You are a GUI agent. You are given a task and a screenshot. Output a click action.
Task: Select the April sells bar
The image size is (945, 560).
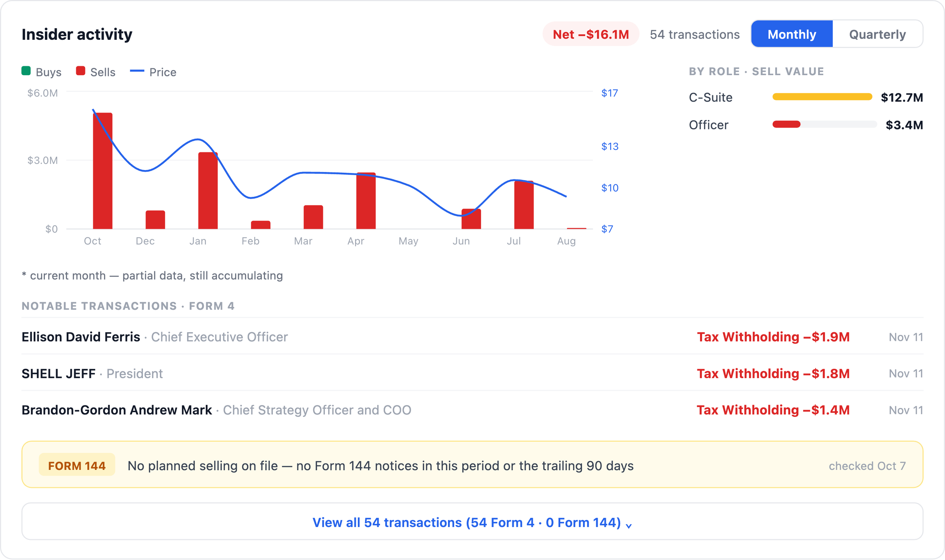[366, 201]
